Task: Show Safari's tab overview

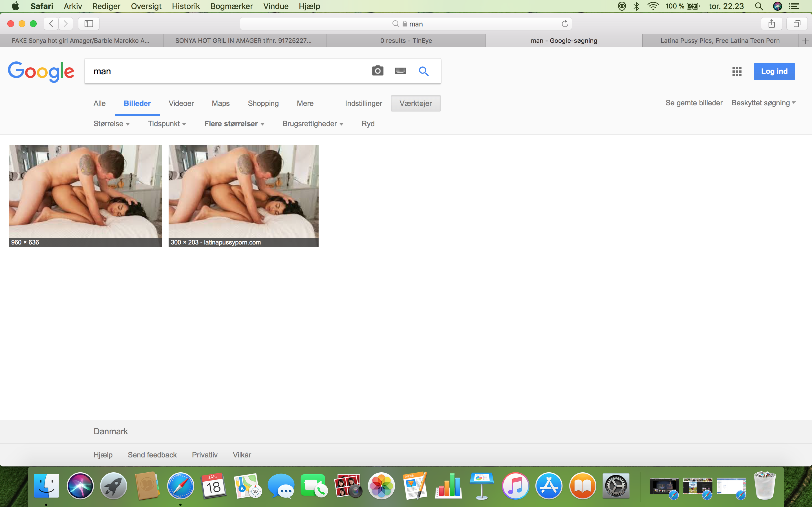Action: 796,24
